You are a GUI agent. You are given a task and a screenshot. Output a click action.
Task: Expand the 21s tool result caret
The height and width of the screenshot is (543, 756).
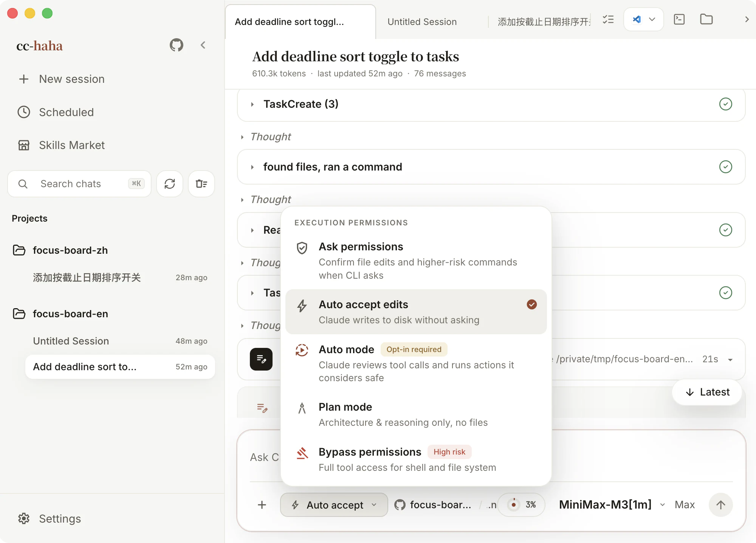(x=730, y=360)
